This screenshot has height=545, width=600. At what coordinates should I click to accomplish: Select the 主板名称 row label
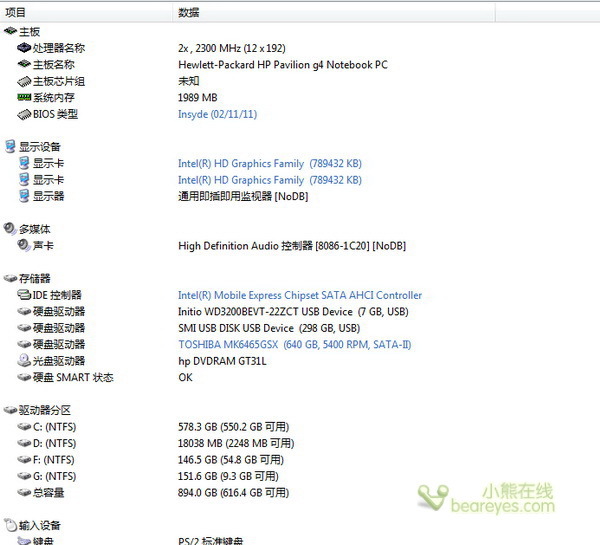(54, 64)
